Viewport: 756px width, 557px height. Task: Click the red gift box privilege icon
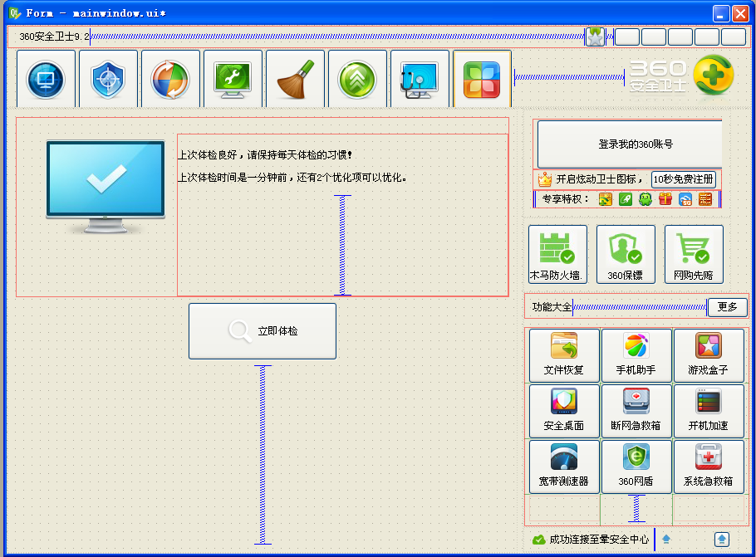(665, 199)
